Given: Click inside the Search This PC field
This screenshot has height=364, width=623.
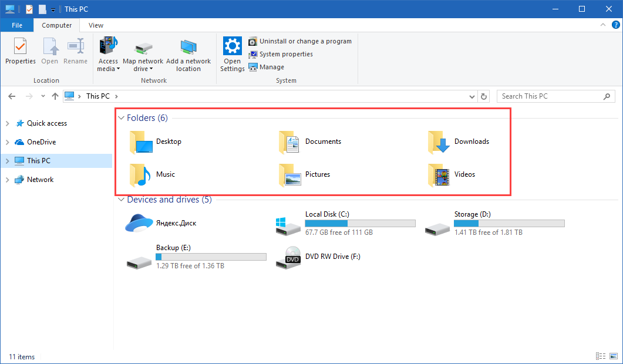Looking at the screenshot, I should click(552, 96).
